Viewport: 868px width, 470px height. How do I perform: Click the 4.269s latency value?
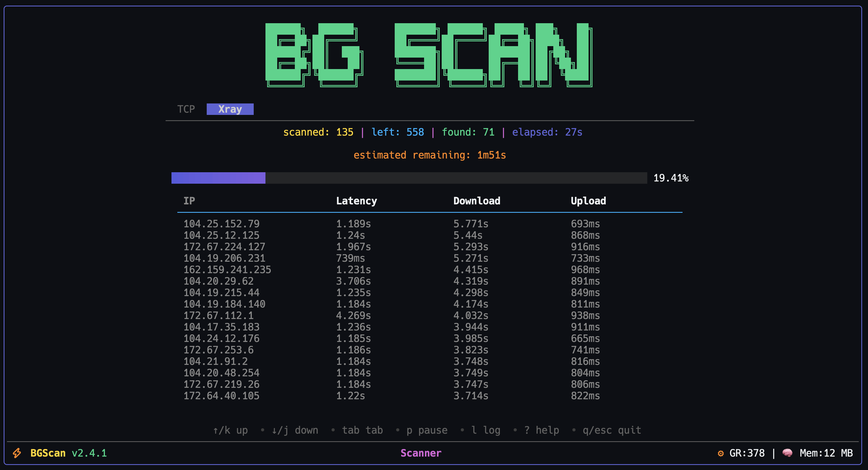tap(354, 315)
